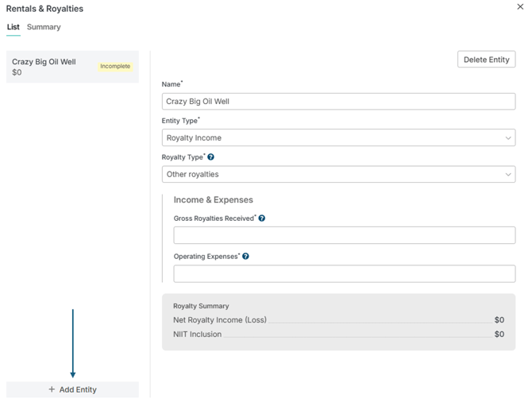Open help for Operating Expenses
This screenshot has height=406, width=532.
coord(245,257)
